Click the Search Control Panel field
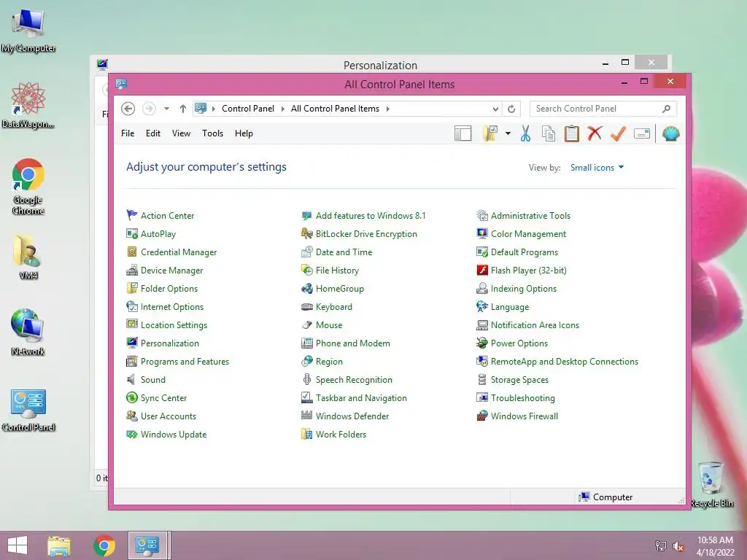 pyautogui.click(x=603, y=109)
